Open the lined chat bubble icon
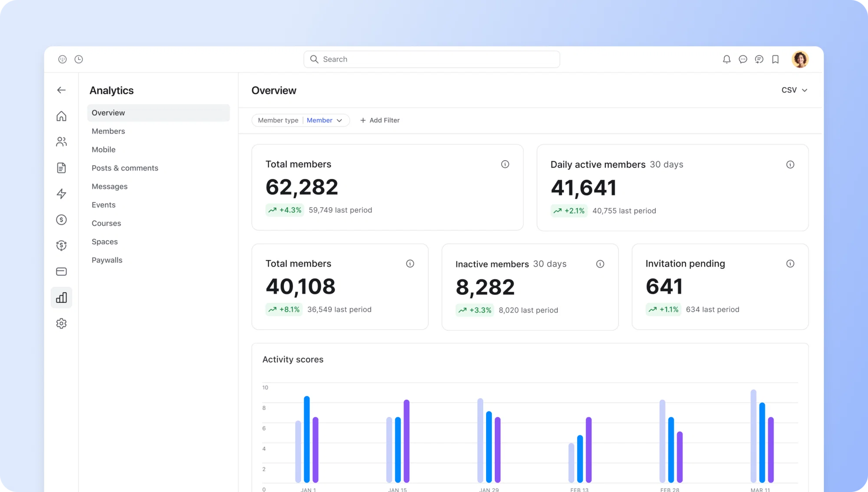Screen dimensions: 868x492 click(x=759, y=59)
